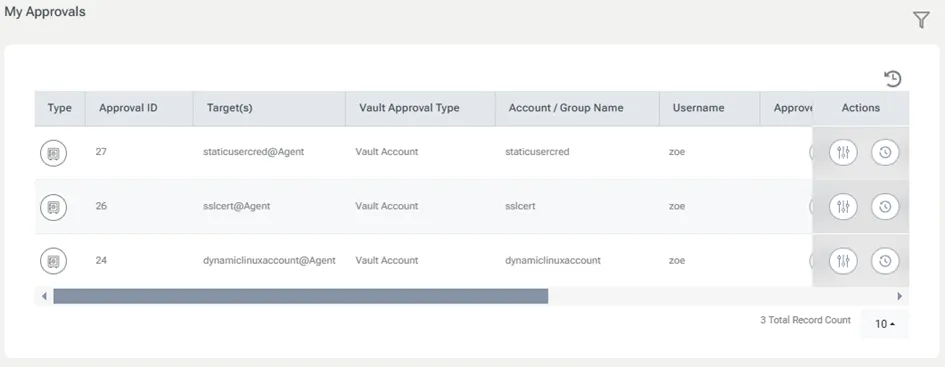Click Vault Account cell in row 26
945x367 pixels.
(x=387, y=206)
